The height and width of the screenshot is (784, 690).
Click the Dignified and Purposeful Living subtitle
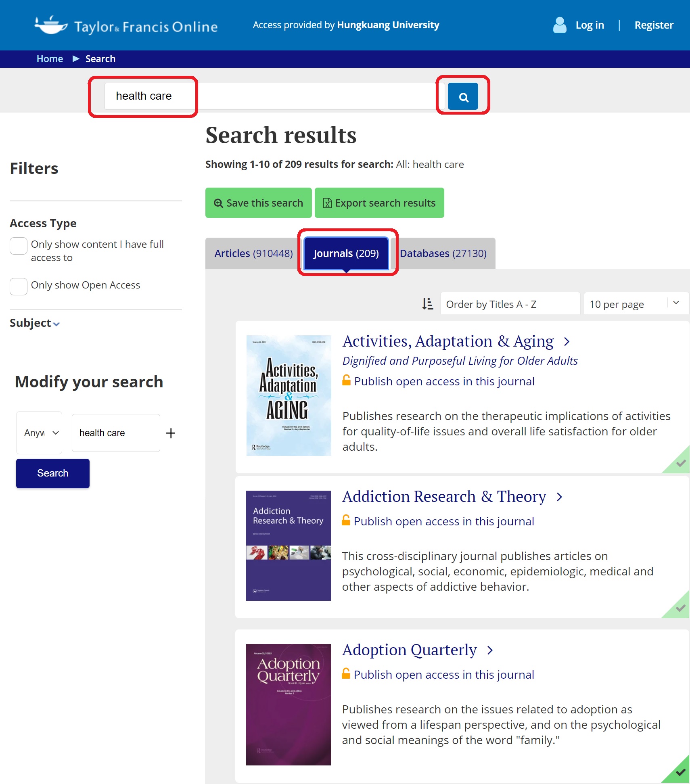[460, 361]
